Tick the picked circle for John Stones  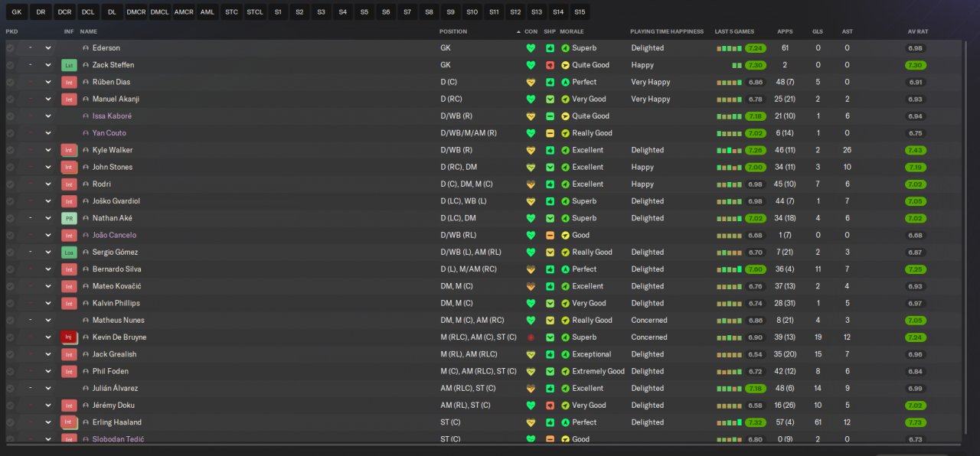(x=10, y=167)
